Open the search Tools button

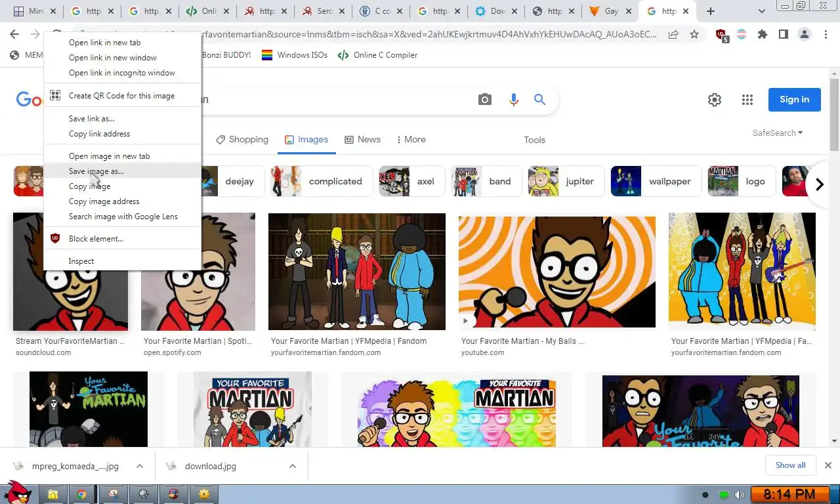pyautogui.click(x=534, y=140)
